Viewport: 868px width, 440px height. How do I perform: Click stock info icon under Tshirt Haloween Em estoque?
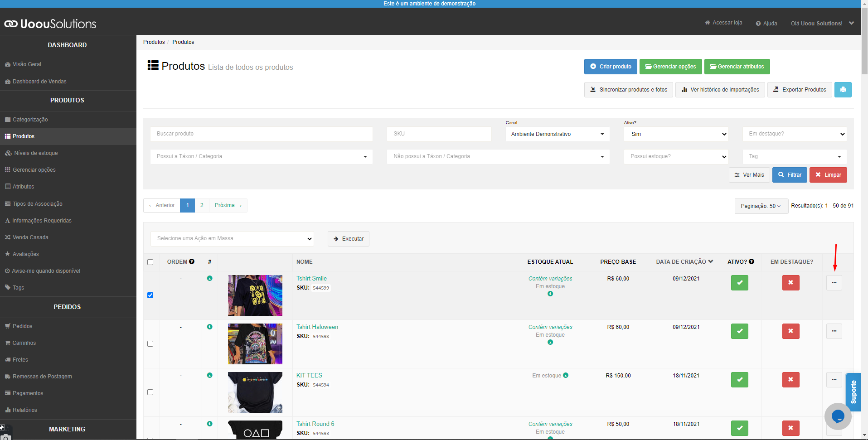click(550, 342)
